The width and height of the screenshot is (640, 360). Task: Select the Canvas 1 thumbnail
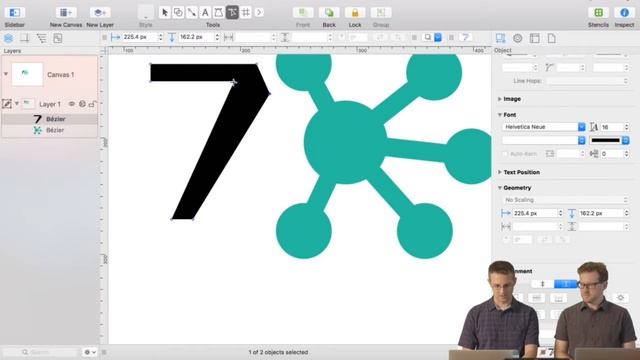coord(27,74)
